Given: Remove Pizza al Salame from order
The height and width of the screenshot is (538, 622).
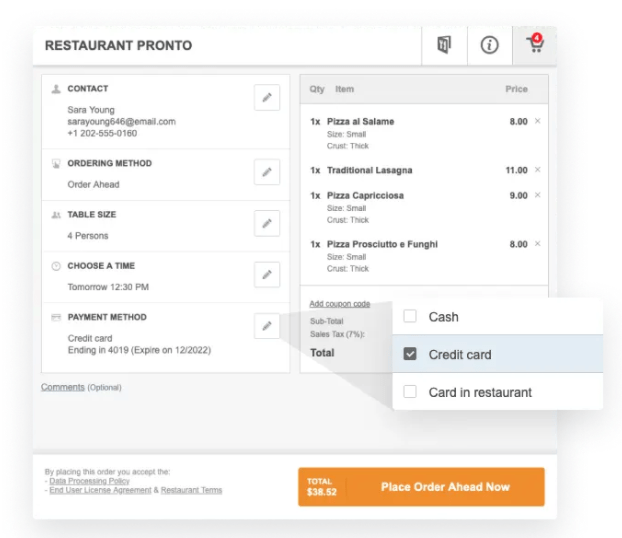Looking at the screenshot, I should (x=537, y=121).
